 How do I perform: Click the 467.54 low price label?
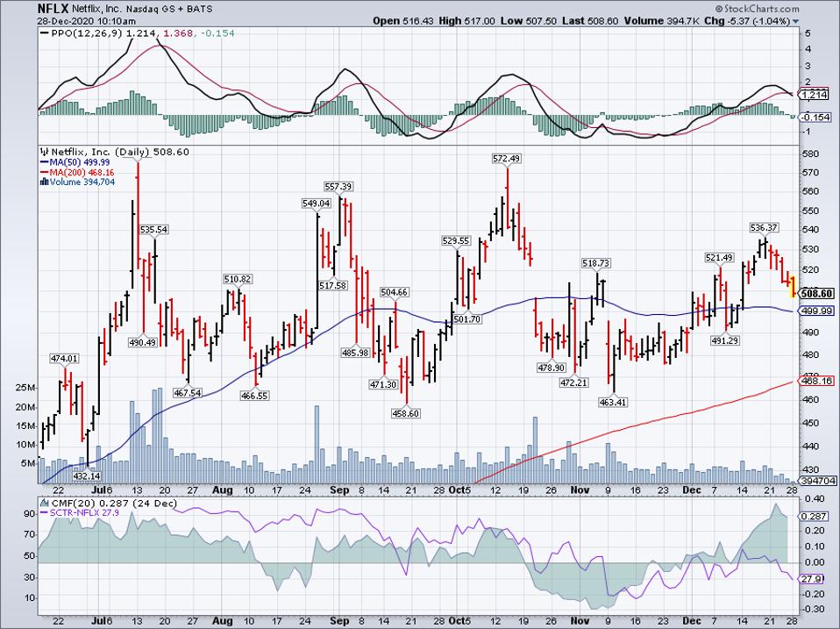188,393
